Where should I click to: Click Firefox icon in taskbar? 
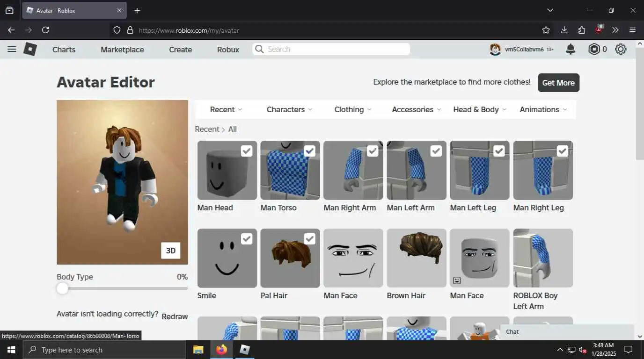(222, 350)
